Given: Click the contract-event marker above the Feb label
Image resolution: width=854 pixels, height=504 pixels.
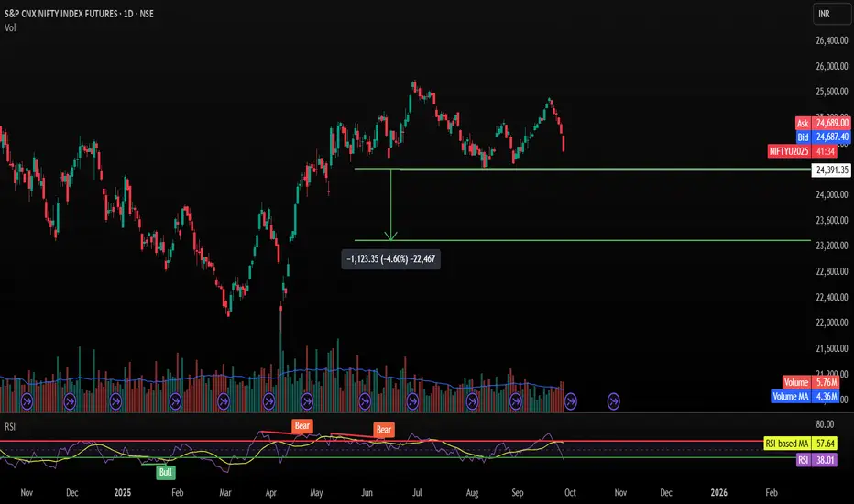Looking at the screenshot, I should coord(175,402).
